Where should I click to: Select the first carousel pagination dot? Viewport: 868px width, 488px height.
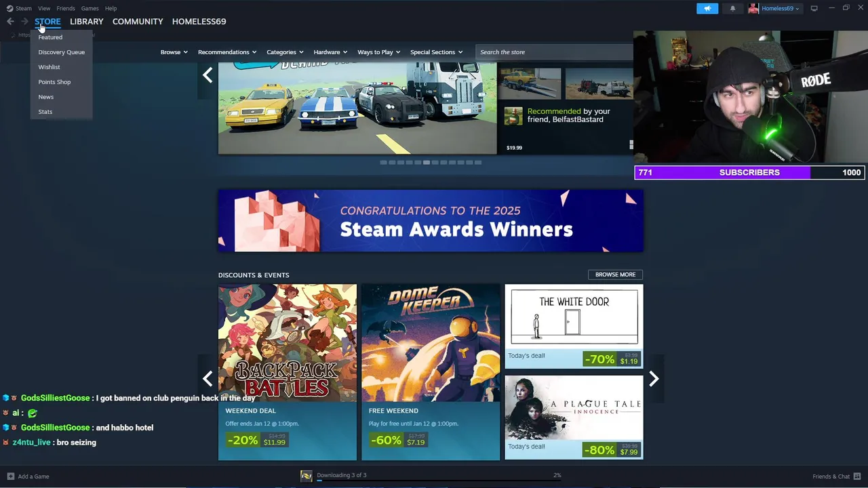pyautogui.click(x=383, y=163)
